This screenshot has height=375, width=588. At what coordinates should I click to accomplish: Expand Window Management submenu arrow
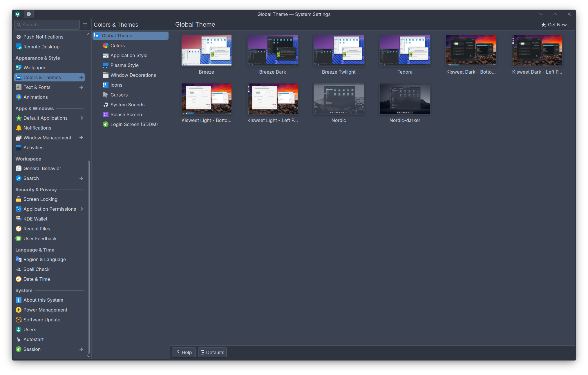81,138
